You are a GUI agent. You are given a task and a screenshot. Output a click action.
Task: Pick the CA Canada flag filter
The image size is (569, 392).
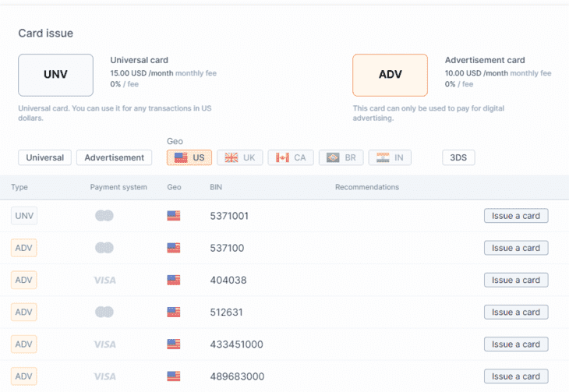tap(291, 157)
